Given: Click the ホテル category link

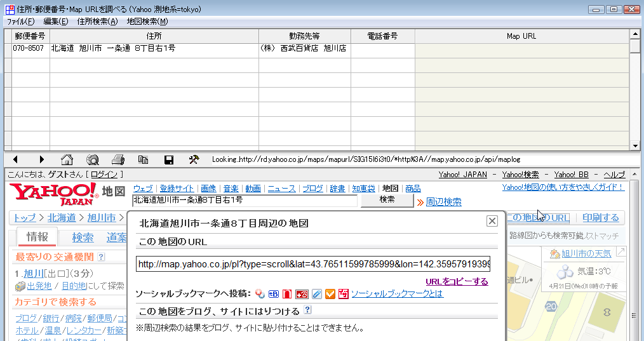Looking at the screenshot, I should pos(27,330).
